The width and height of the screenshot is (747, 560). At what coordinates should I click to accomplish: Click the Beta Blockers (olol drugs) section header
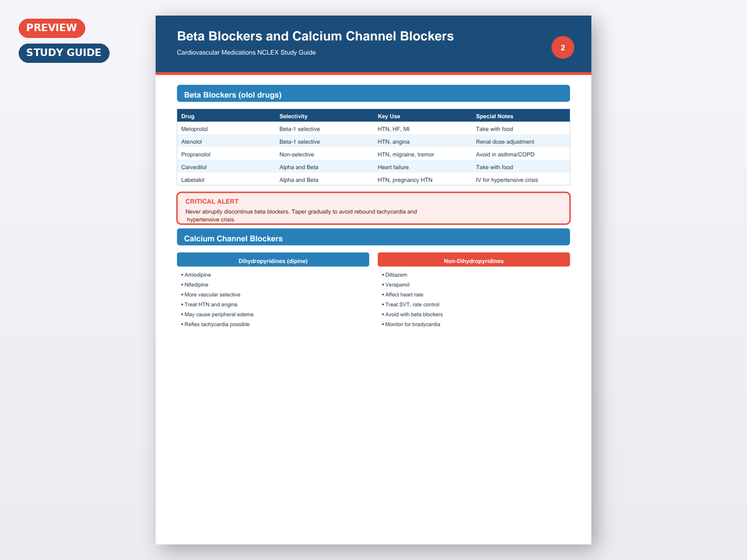point(374,93)
